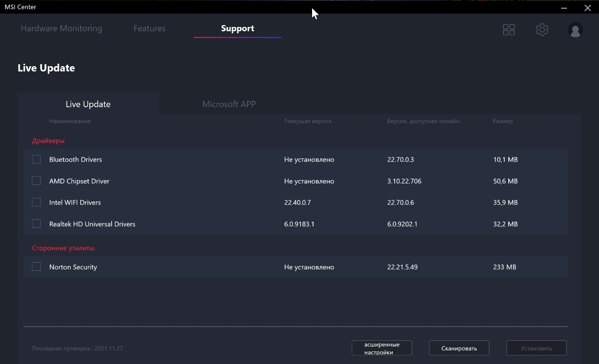The image size is (599, 364).
Task: Click the Установить button
Action: pos(536,348)
